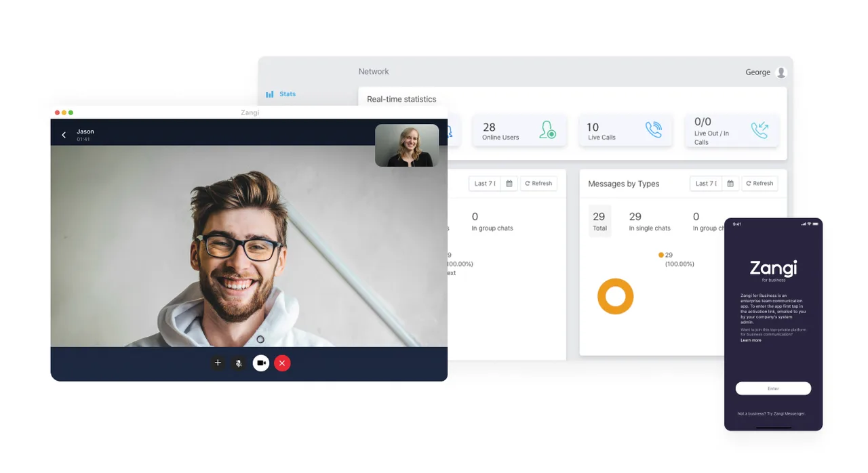The image size is (868, 473).
Task: Click the Stats bar chart icon
Action: pyautogui.click(x=270, y=94)
